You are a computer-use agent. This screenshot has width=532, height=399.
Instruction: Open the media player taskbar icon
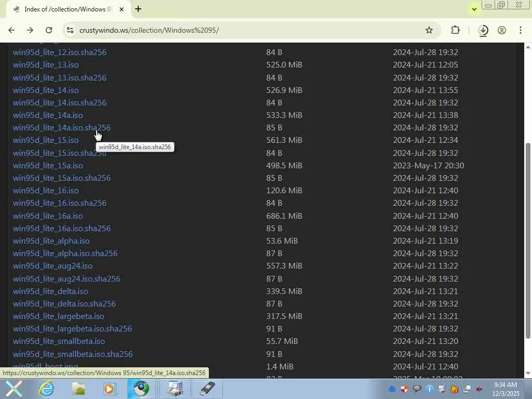point(109,389)
